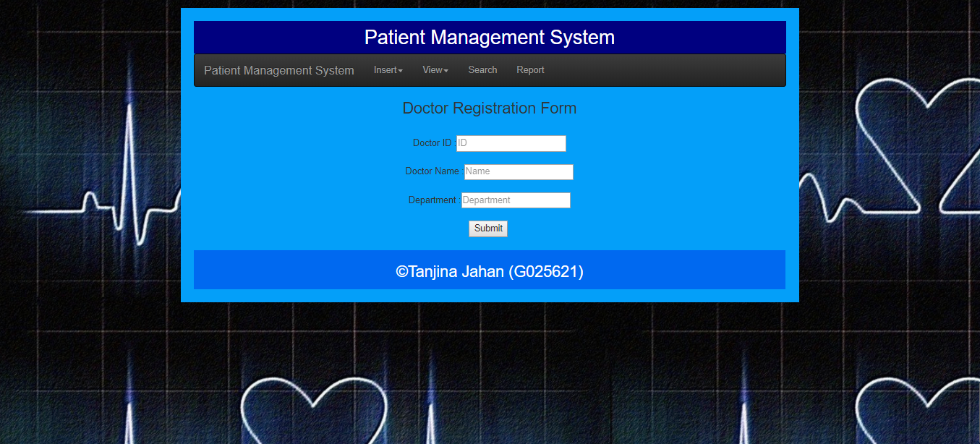Image resolution: width=980 pixels, height=444 pixels.
Task: Click inside the Doctor ID input field
Action: coord(511,143)
